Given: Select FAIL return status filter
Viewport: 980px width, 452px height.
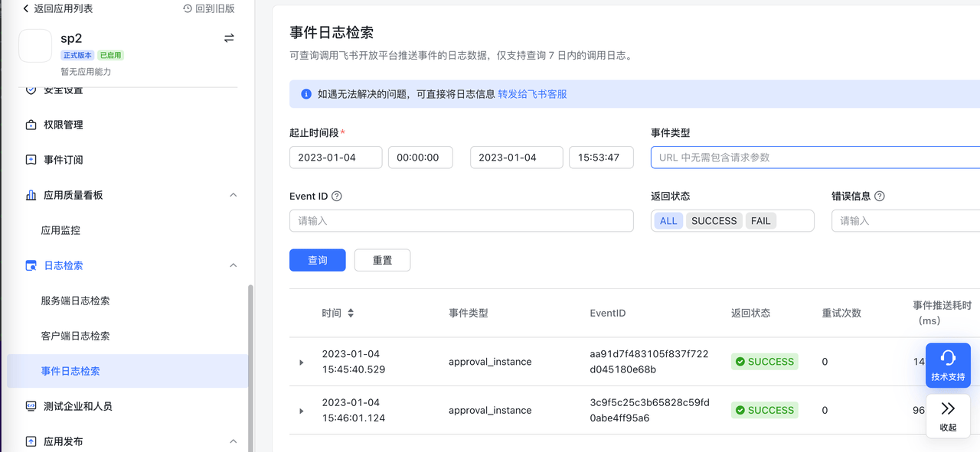Looking at the screenshot, I should tap(760, 221).
